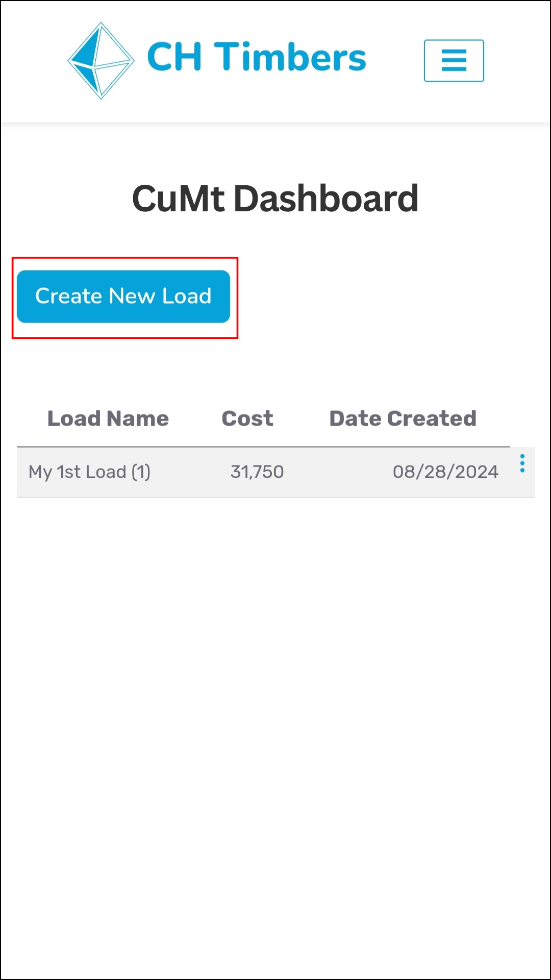Click row space between cost and date
Viewport: 551px width, 980px height.
(337, 472)
